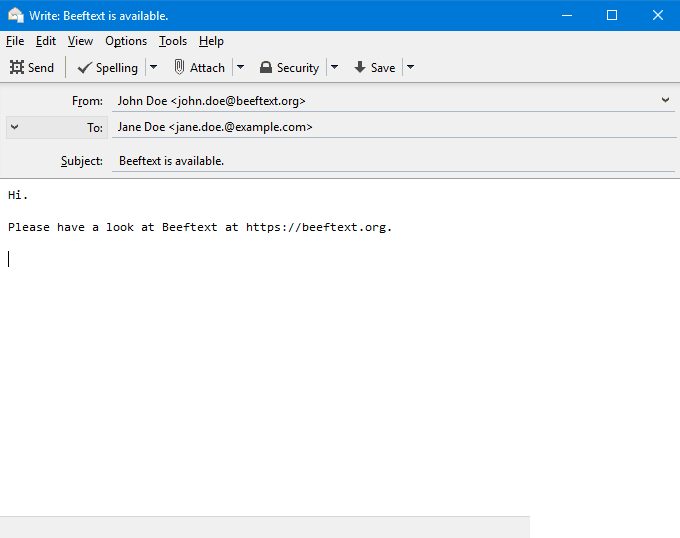The width and height of the screenshot is (680, 538).
Task: Click the Save label text
Action: click(383, 68)
